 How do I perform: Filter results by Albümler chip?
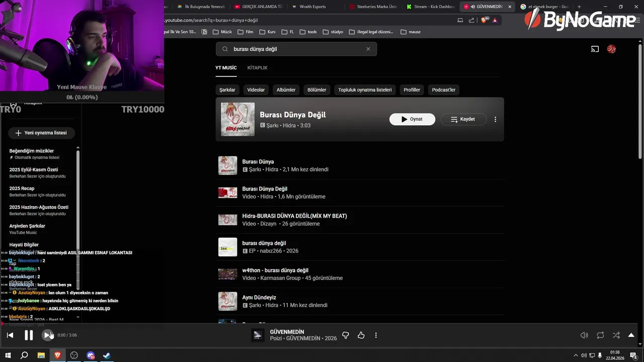tap(286, 89)
